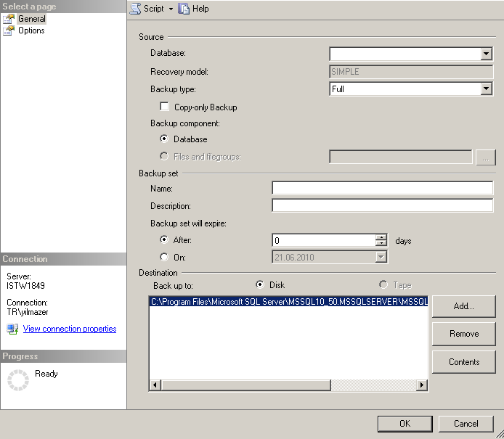Click the connection name TR\yilmazer

tap(28, 312)
